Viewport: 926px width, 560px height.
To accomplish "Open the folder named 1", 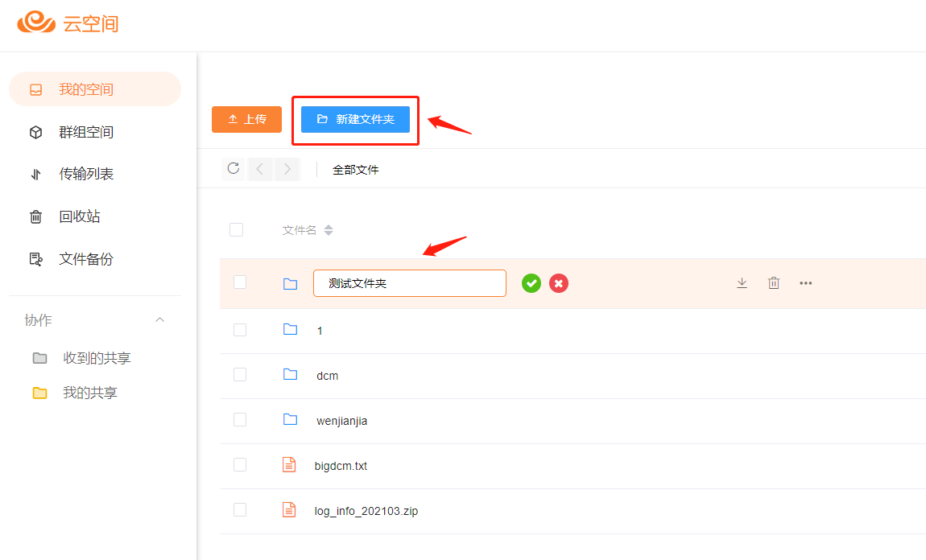I will tap(320, 331).
